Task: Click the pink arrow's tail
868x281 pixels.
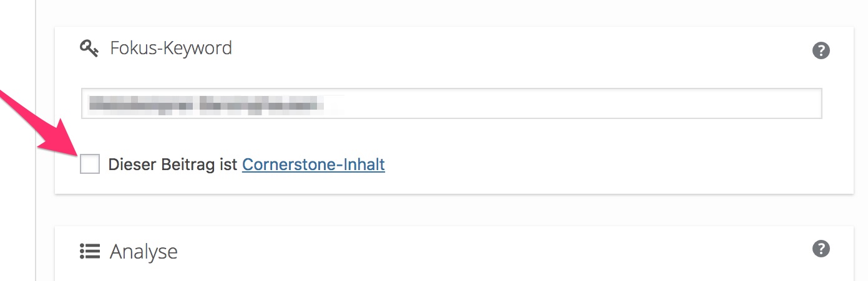Action: 7,97
